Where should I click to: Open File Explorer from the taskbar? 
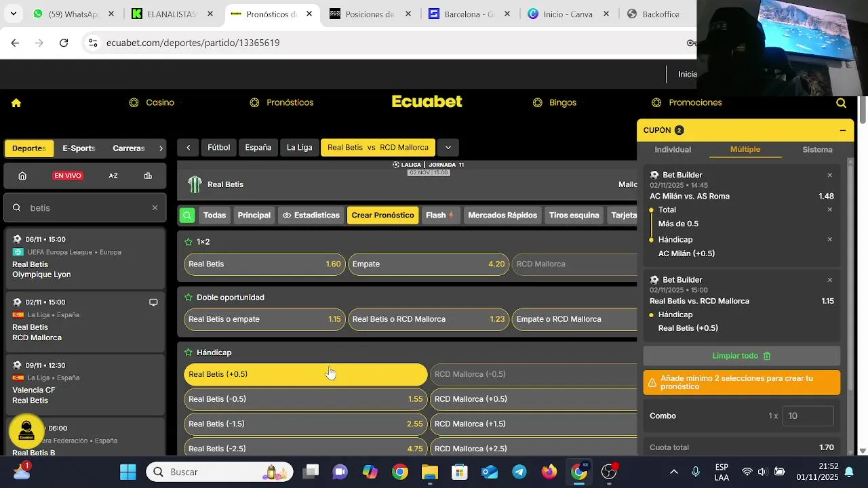click(x=430, y=472)
